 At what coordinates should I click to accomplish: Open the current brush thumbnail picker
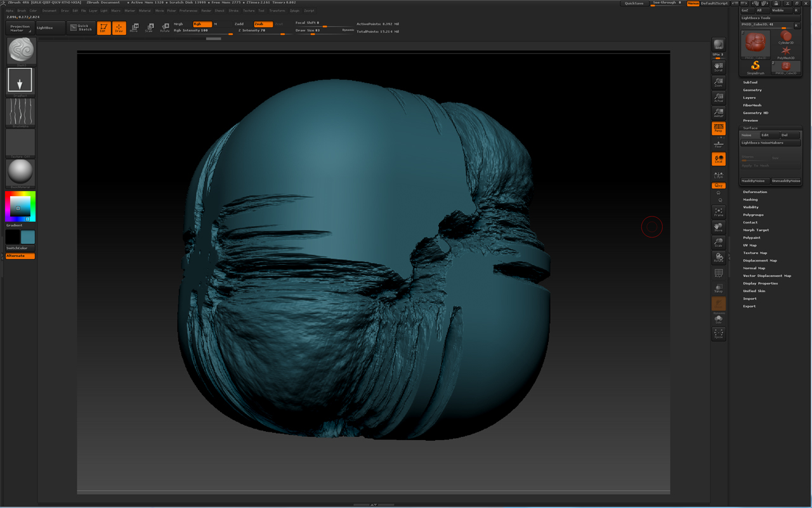point(21,51)
